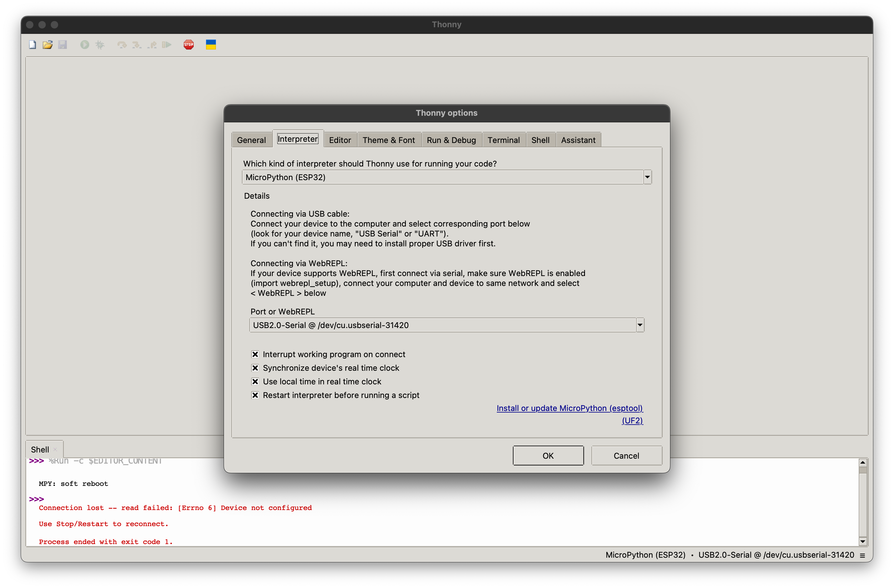Click the green Run script icon

point(84,45)
